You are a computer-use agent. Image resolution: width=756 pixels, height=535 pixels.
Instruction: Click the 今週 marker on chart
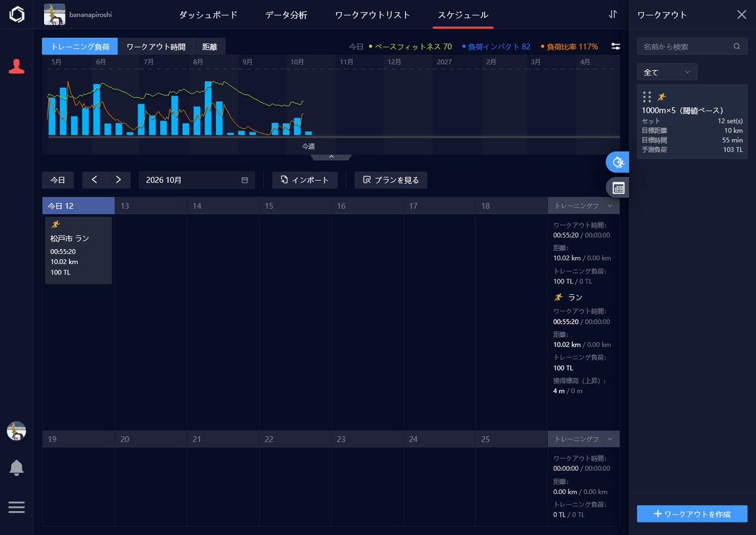point(308,146)
